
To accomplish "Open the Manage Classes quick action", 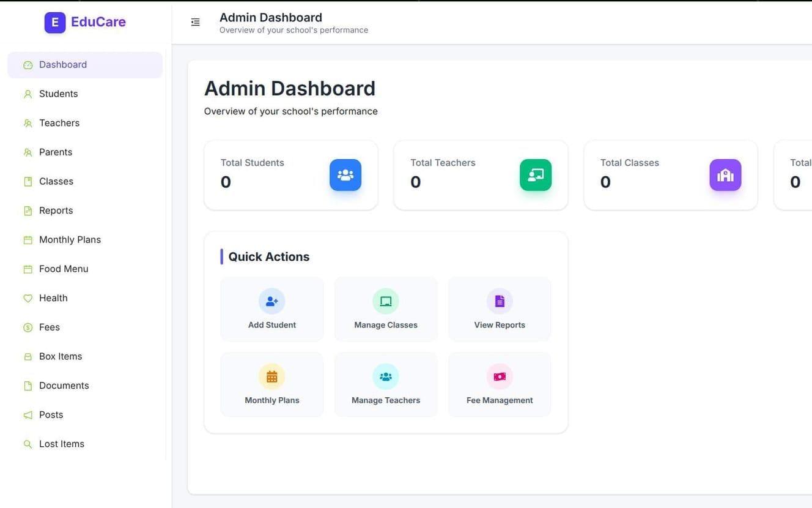I will (386, 309).
